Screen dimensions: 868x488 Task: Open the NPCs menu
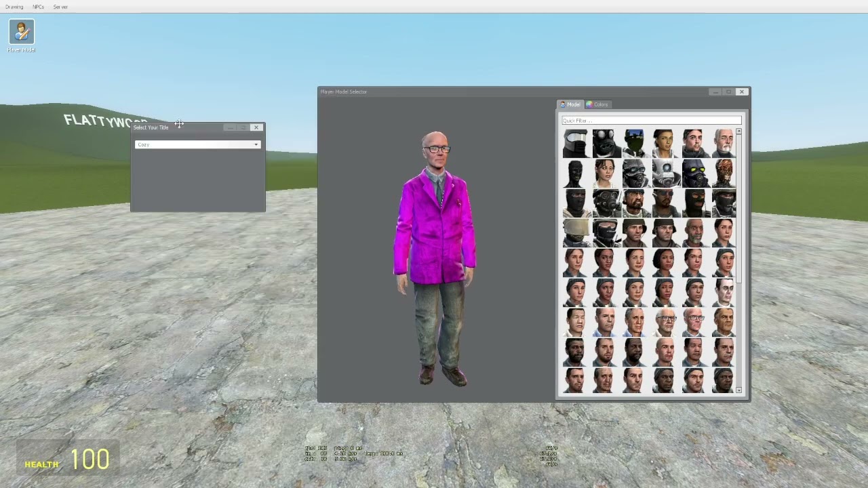[38, 7]
